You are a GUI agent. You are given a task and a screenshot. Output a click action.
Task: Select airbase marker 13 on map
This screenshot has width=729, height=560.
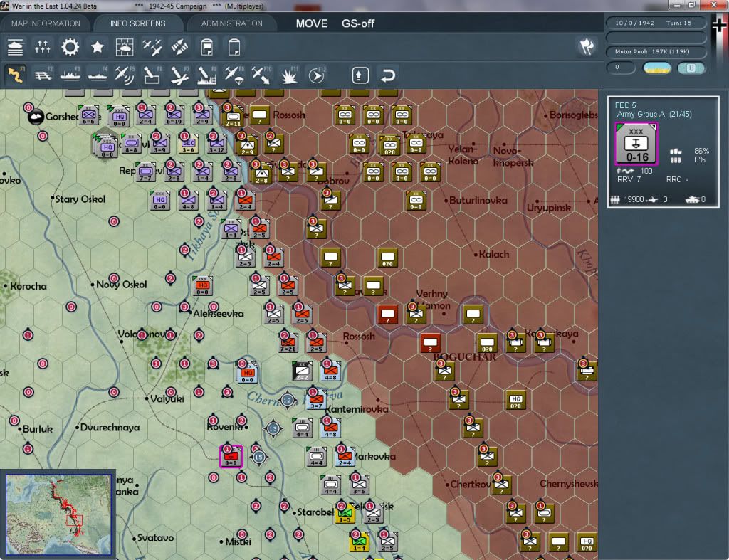273,429
